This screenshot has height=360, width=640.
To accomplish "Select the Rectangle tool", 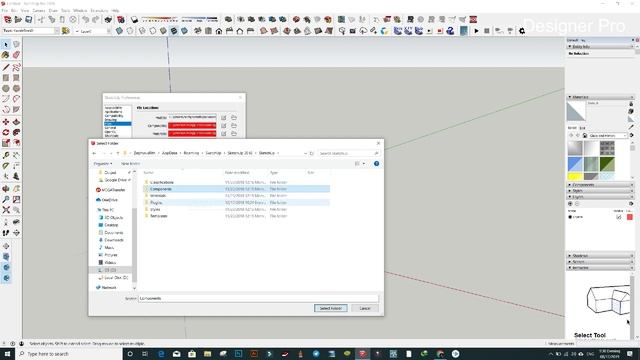I will click(6, 78).
